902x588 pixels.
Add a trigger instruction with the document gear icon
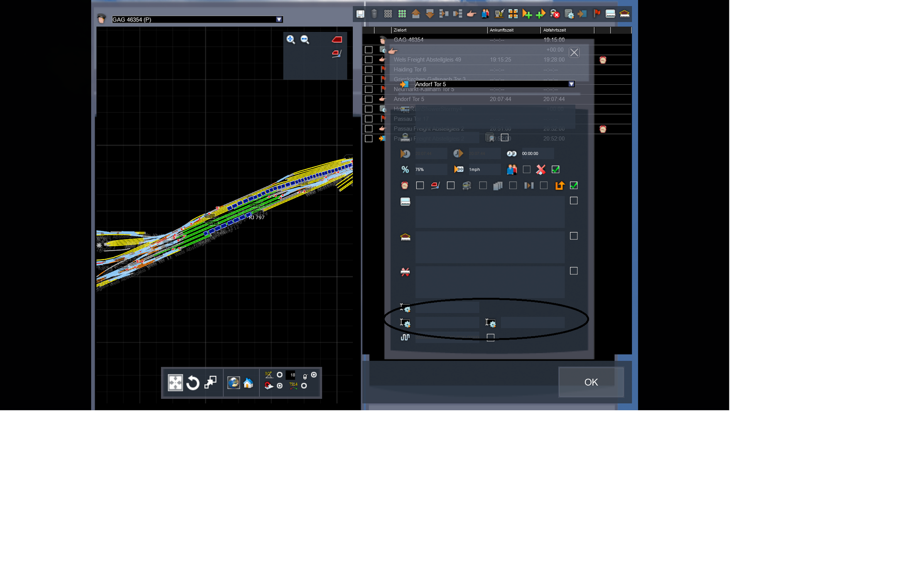click(569, 14)
